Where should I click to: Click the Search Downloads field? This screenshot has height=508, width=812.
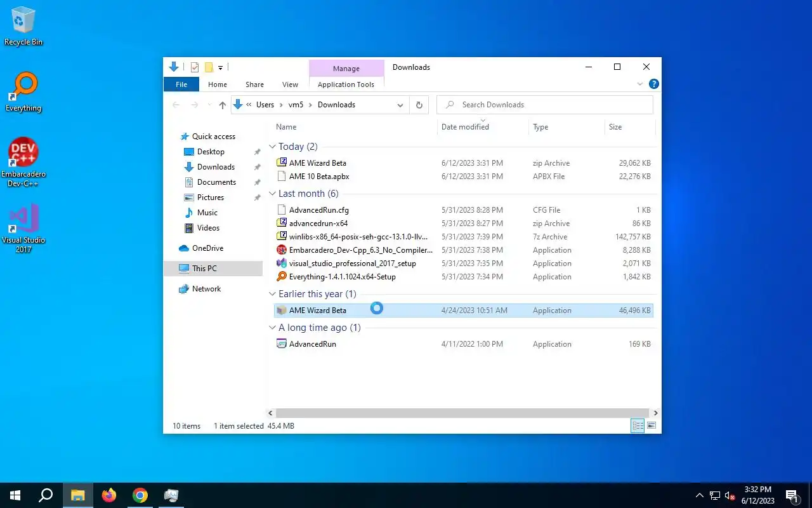click(545, 105)
